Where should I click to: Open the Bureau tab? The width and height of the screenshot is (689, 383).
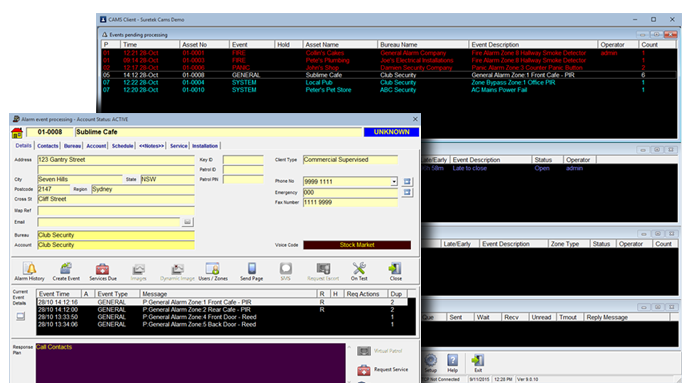point(72,146)
